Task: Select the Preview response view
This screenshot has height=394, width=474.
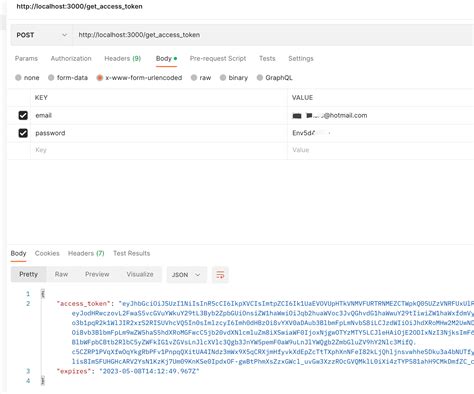Action: pyautogui.click(x=97, y=274)
